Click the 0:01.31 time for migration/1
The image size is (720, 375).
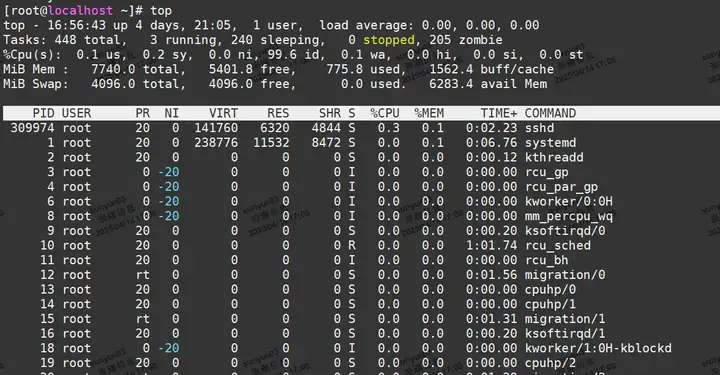[492, 319]
